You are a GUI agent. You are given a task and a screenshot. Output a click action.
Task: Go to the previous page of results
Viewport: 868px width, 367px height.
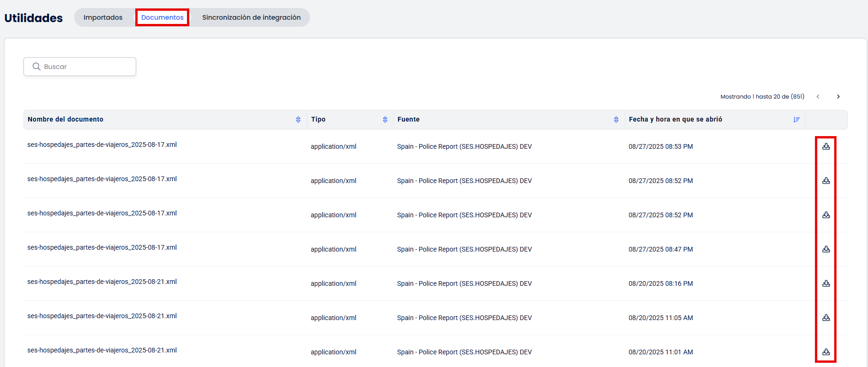818,97
